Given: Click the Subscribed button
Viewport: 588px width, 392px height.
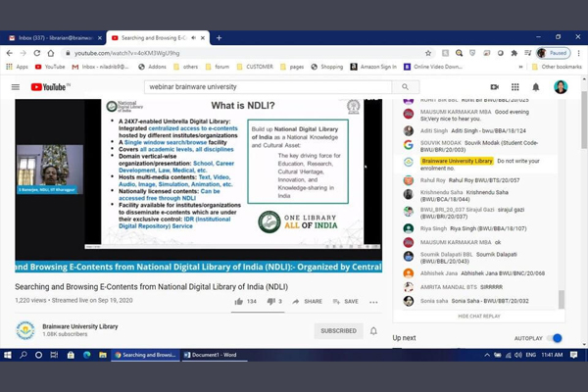Looking at the screenshot, I should 338,331.
